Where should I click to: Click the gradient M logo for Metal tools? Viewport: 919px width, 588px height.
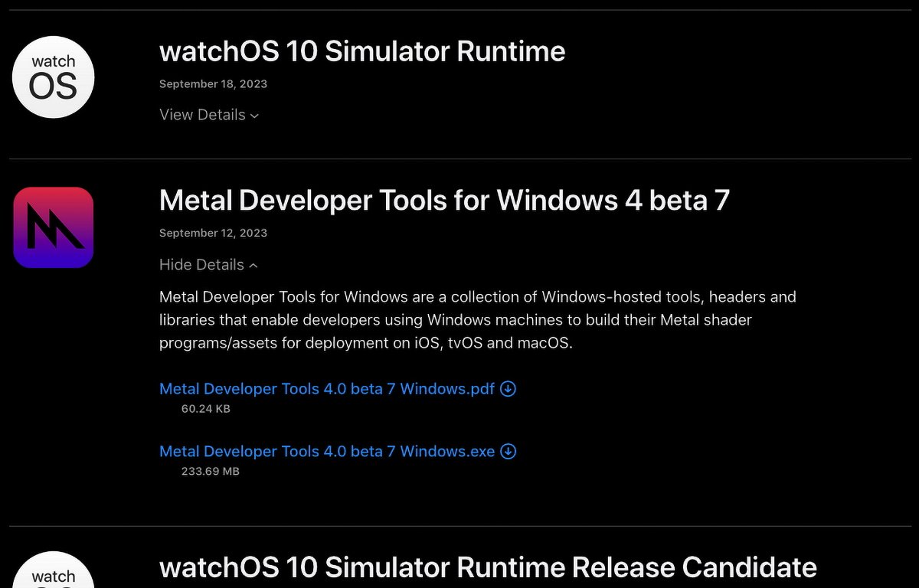tap(53, 227)
